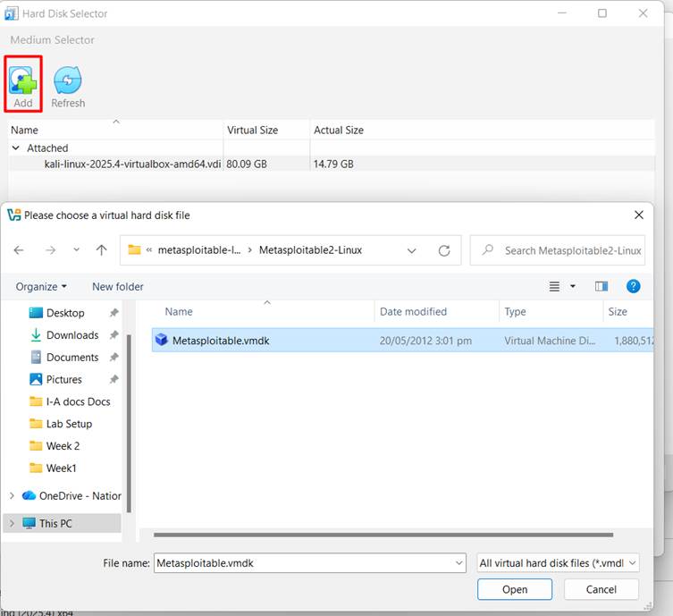Screen dimensions: 673x616
Task: Open the Organize menu
Action: (41, 286)
